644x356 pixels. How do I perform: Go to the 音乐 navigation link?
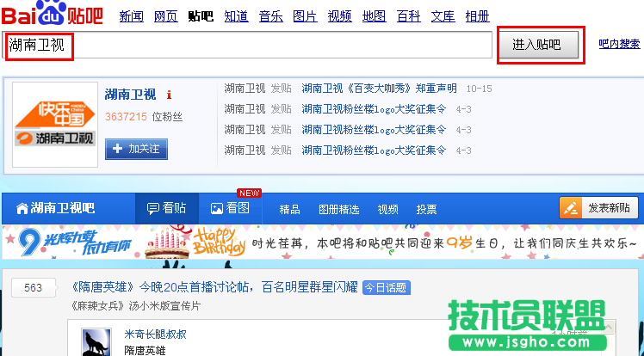coord(270,16)
